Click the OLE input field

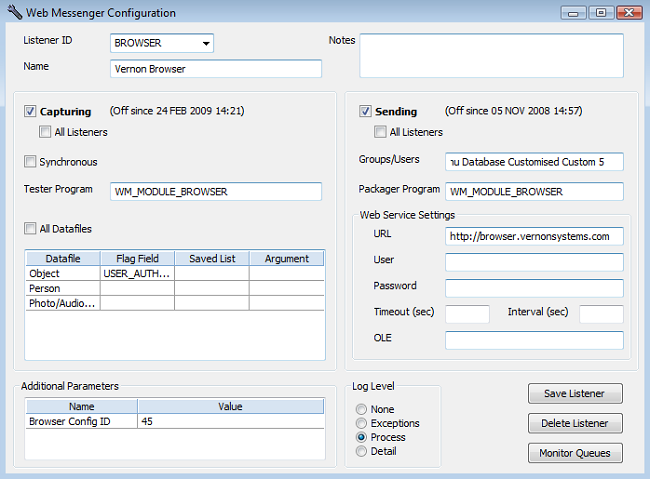534,340
